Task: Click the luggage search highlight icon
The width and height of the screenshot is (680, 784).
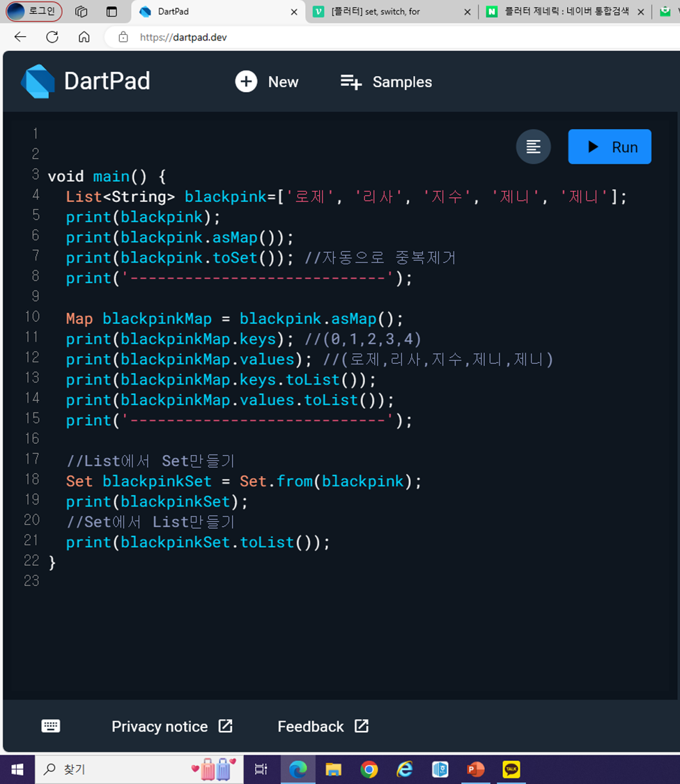Action: (214, 769)
